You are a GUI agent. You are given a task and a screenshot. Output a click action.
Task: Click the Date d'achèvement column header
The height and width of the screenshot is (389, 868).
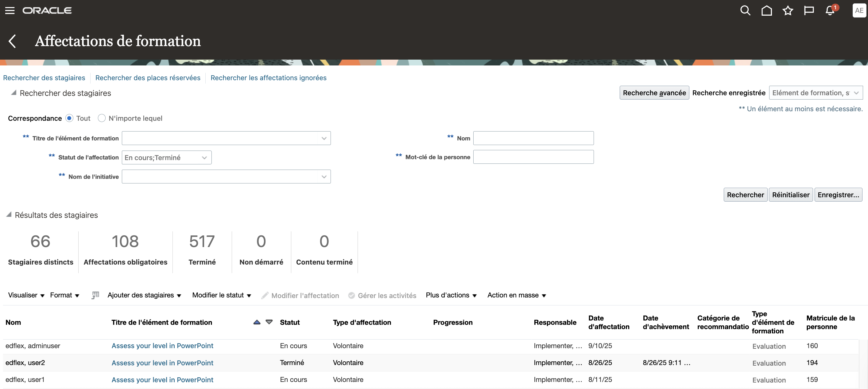[666, 322]
